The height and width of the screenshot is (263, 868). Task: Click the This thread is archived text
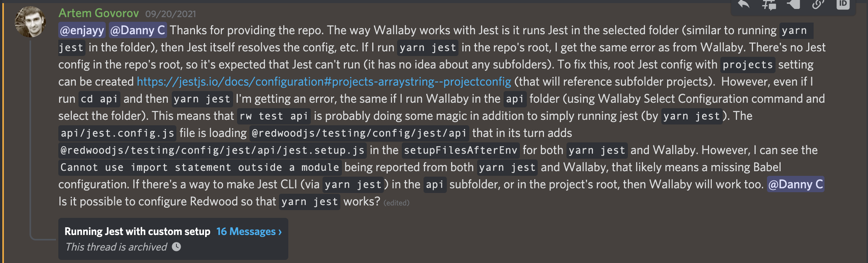click(115, 246)
